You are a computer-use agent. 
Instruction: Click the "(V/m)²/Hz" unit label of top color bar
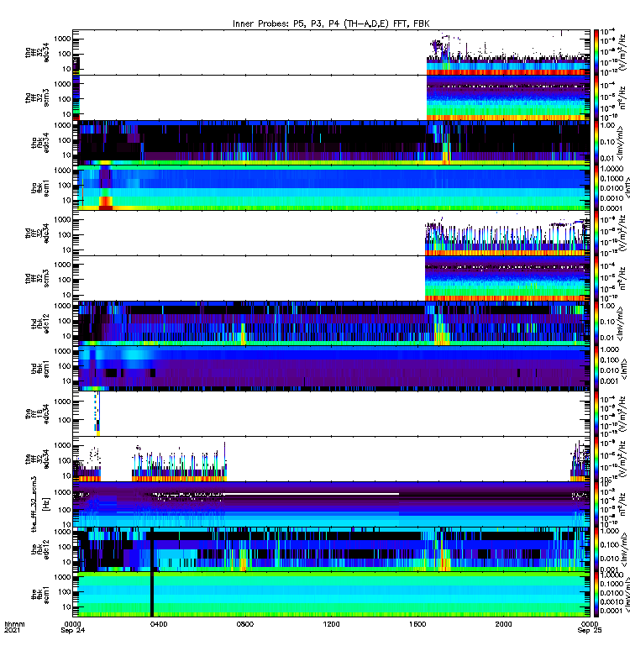(x=623, y=52)
